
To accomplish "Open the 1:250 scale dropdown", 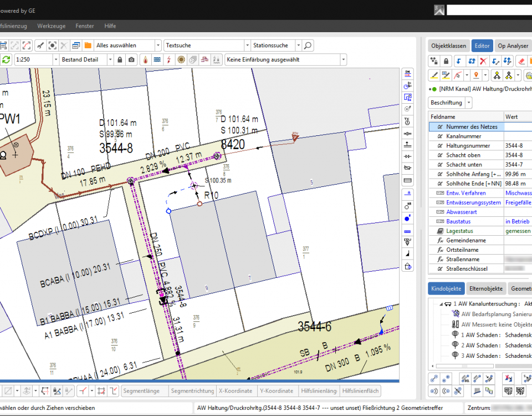I will 55,59.
